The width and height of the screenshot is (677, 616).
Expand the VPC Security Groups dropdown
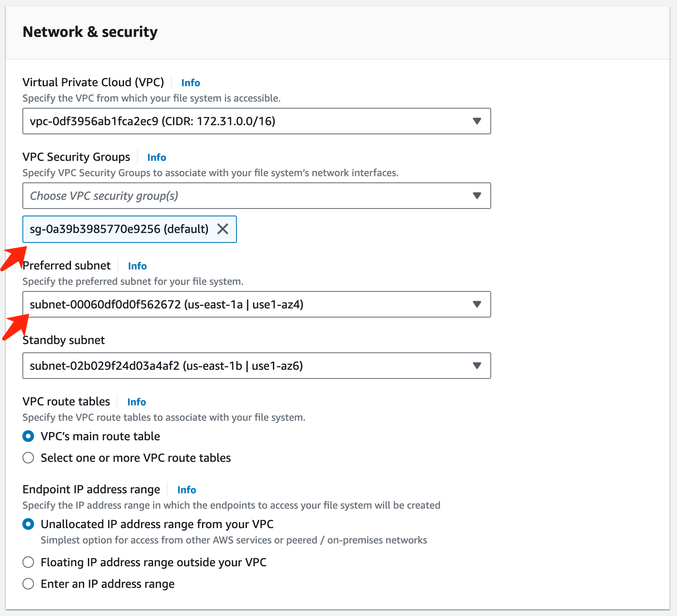(x=477, y=196)
